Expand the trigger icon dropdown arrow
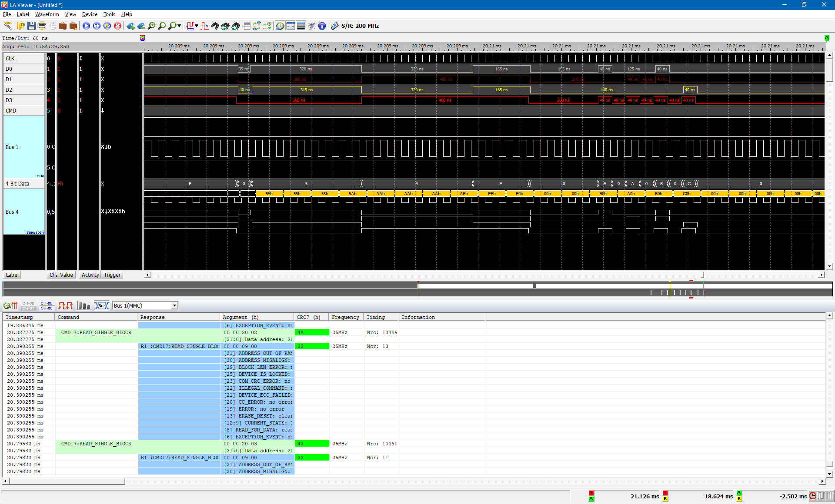This screenshot has width=835, height=504. (197, 26)
